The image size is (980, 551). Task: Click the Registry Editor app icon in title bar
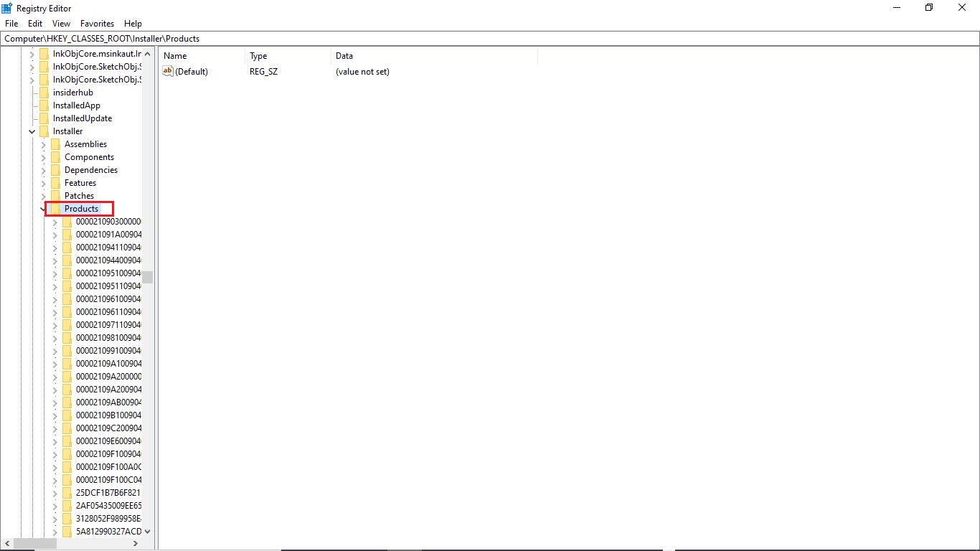point(7,7)
